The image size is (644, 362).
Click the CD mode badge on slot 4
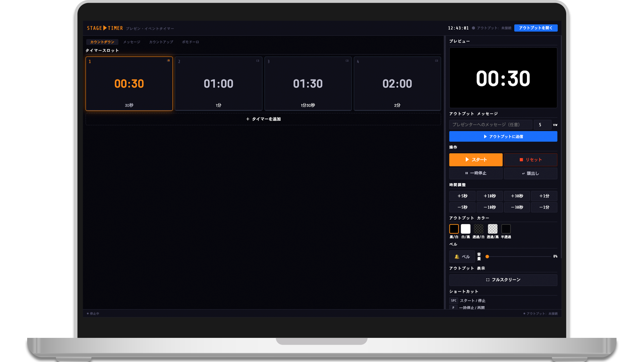click(x=436, y=61)
